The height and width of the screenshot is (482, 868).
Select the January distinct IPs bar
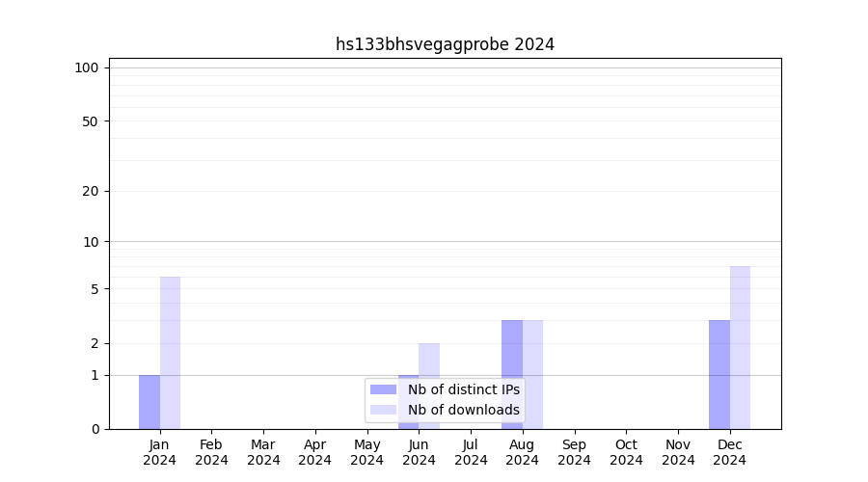149,402
